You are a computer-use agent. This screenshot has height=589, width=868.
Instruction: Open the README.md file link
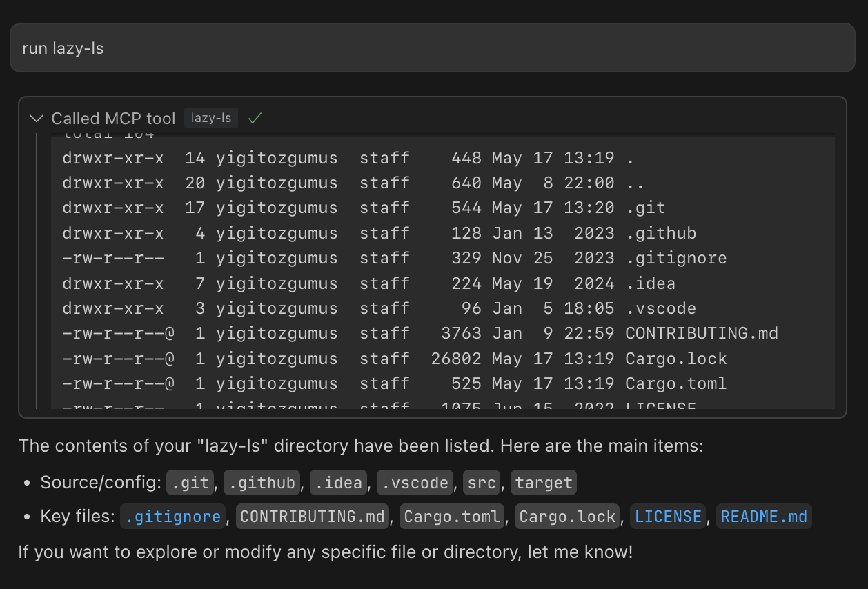764,517
